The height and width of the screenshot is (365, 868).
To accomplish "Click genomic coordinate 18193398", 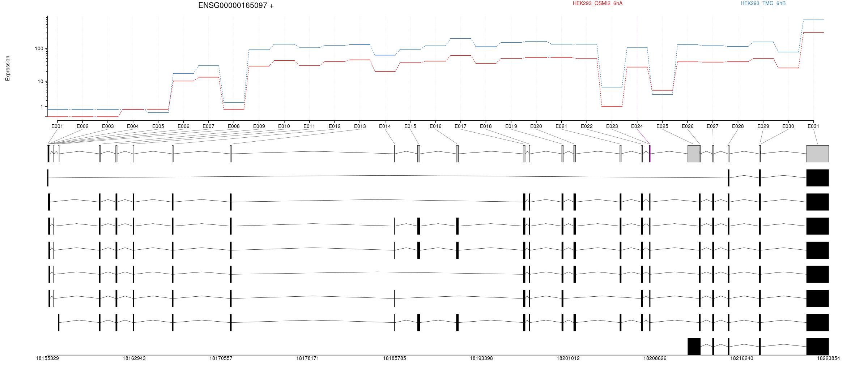I will (481, 358).
